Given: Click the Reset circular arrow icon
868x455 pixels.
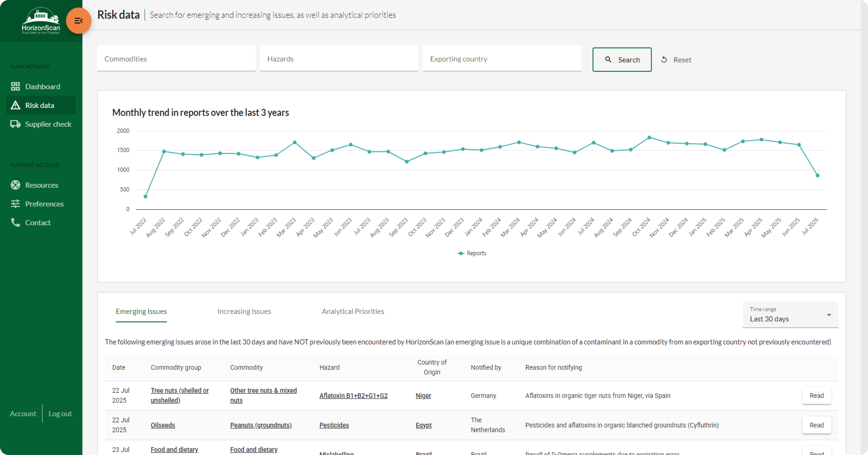Looking at the screenshot, I should 664,60.
